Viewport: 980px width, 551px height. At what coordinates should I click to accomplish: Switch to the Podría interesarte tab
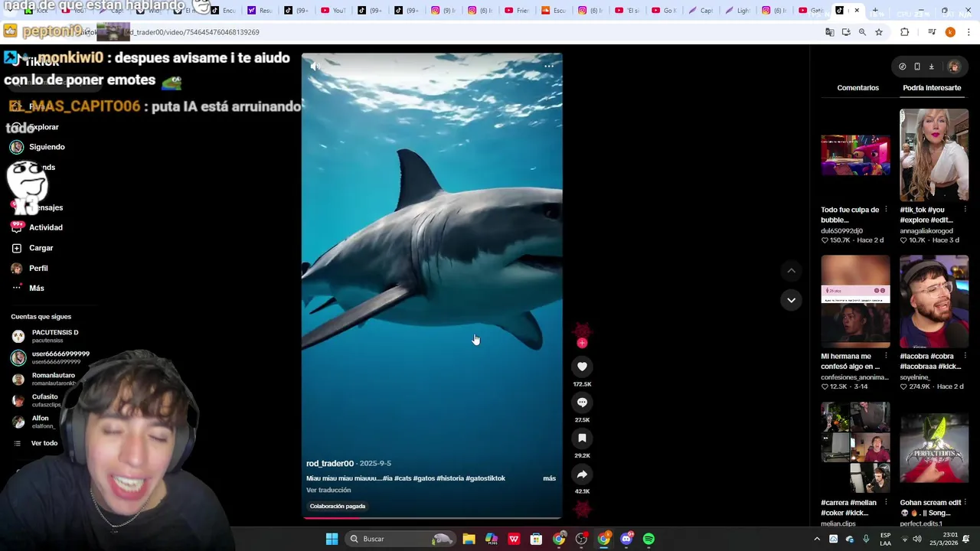pyautogui.click(x=932, y=88)
